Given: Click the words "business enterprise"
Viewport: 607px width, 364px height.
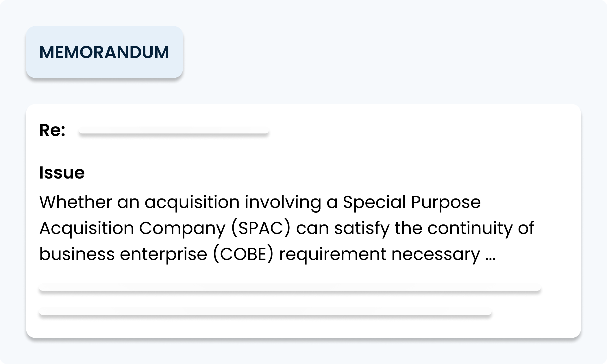Looking at the screenshot, I should click(x=123, y=255).
